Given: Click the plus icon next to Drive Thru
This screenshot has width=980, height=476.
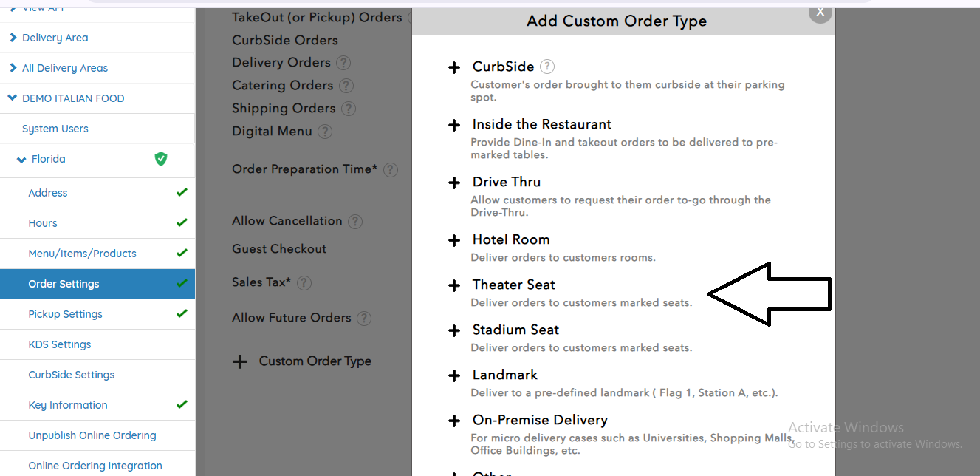Looking at the screenshot, I should point(454,183).
